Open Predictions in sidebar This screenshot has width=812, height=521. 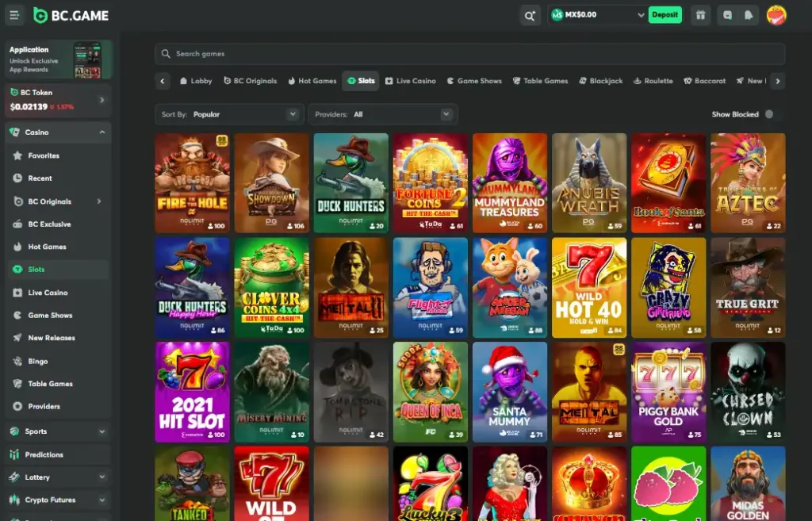[x=58, y=454]
